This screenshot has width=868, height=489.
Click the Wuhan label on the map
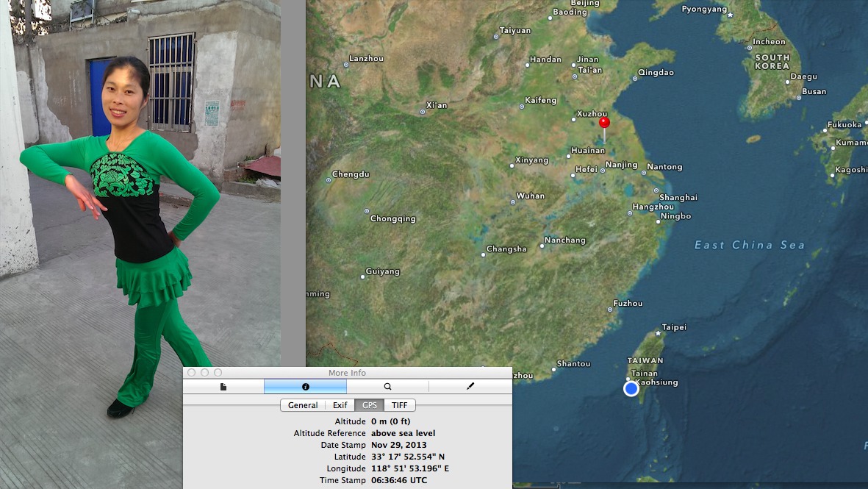click(x=531, y=196)
